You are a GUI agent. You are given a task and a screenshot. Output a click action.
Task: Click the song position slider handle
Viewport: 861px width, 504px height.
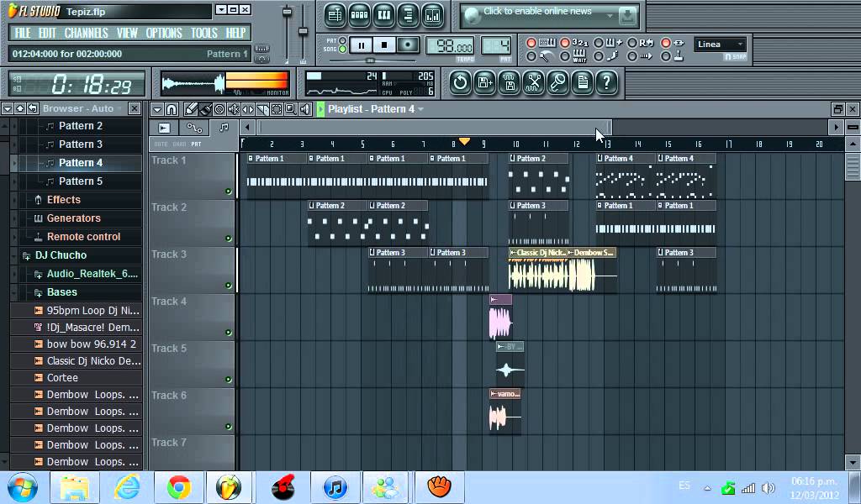pos(370,60)
